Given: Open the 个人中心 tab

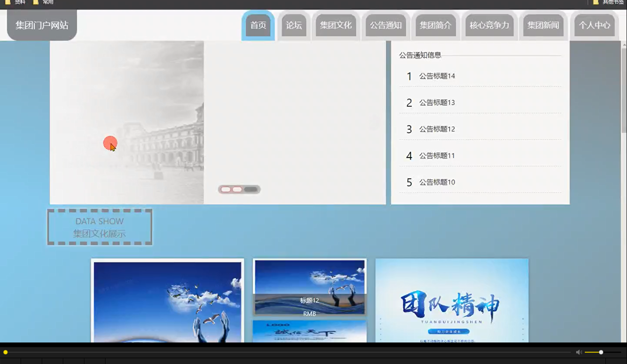Looking at the screenshot, I should [x=594, y=25].
